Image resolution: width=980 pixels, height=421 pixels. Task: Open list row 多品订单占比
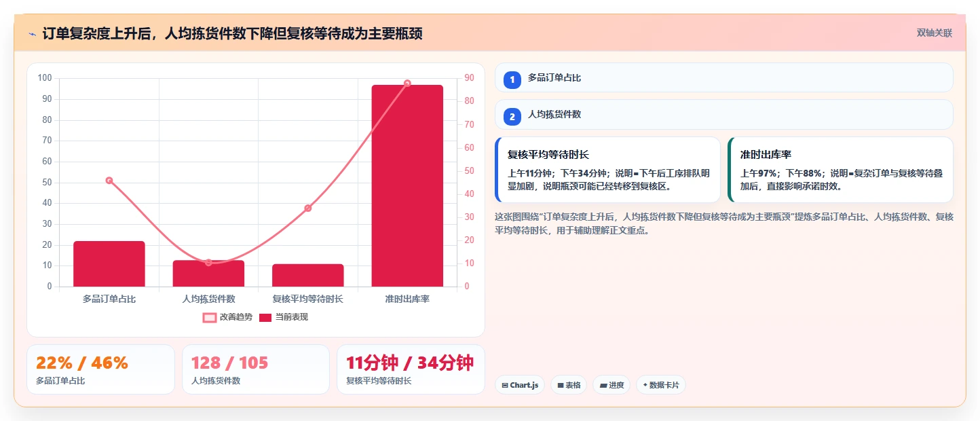[x=724, y=78]
